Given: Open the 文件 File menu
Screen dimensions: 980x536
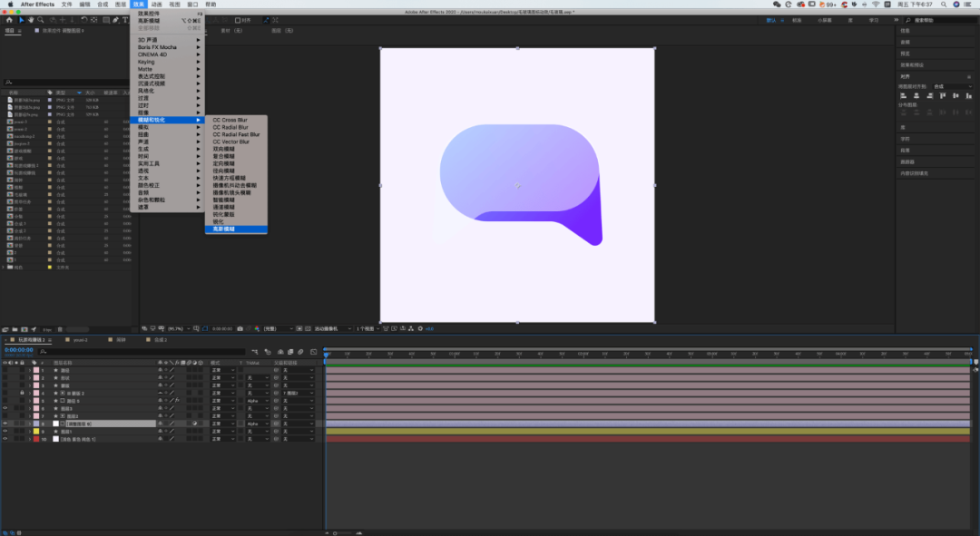Looking at the screenshot, I should coord(66,5).
